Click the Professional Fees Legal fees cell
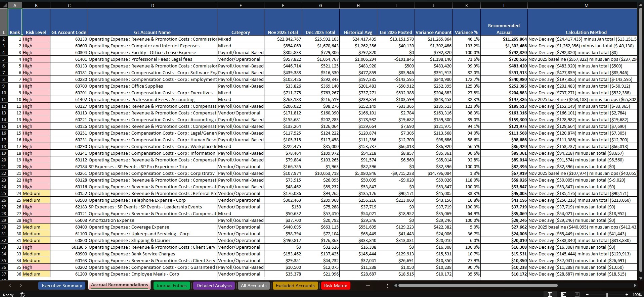Screen dimensions: 644x297 click(x=153, y=59)
